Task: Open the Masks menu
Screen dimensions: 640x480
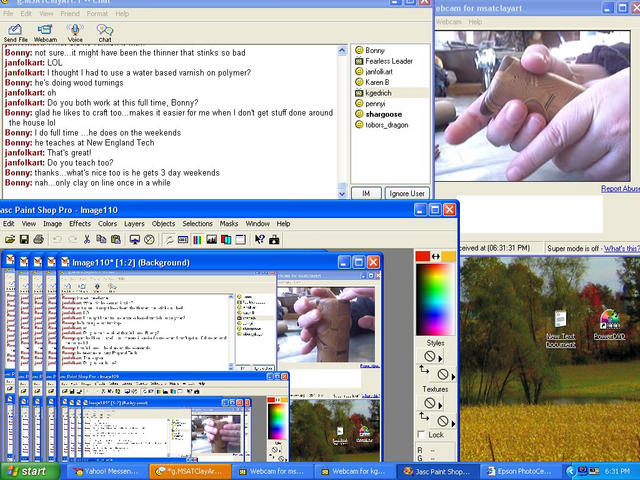Action: coord(229,224)
